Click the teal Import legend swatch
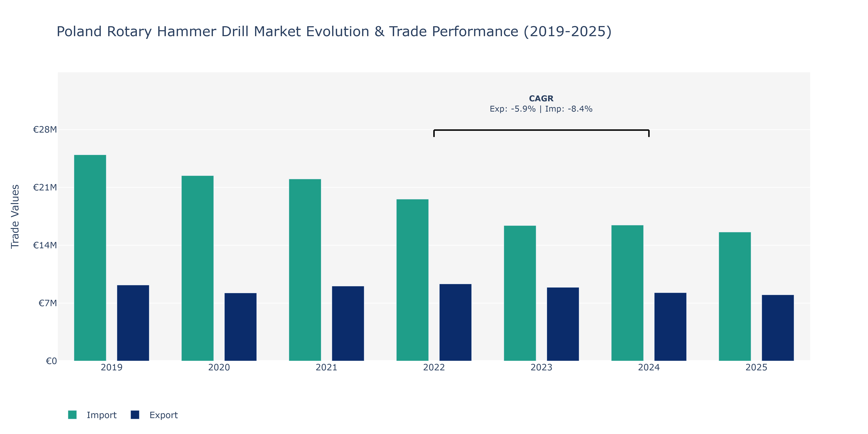This screenshot has height=434, width=868. click(x=72, y=415)
